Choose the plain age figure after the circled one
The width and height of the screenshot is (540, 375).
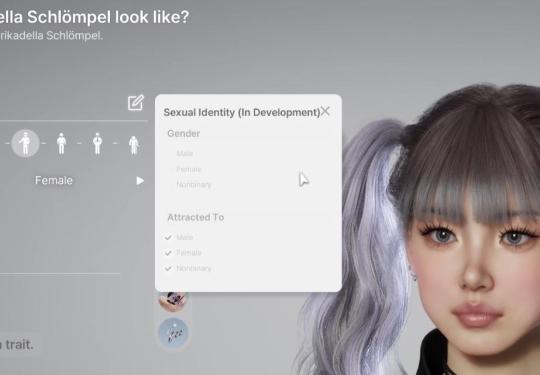point(61,143)
